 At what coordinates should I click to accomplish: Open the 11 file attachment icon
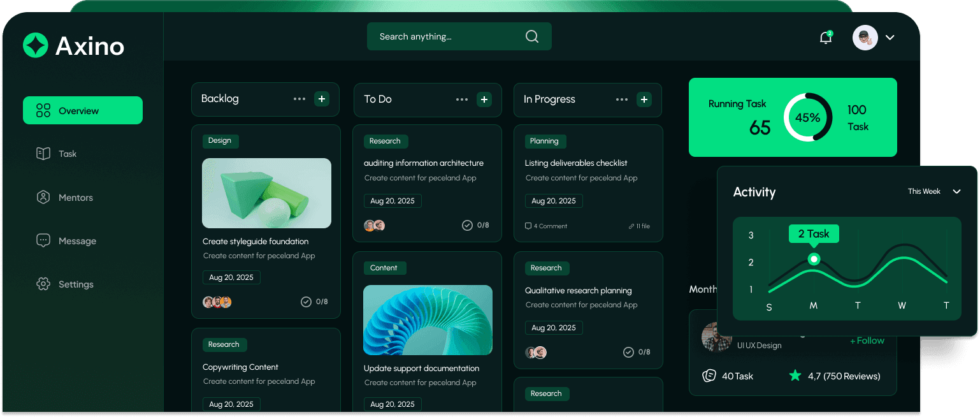tap(631, 226)
